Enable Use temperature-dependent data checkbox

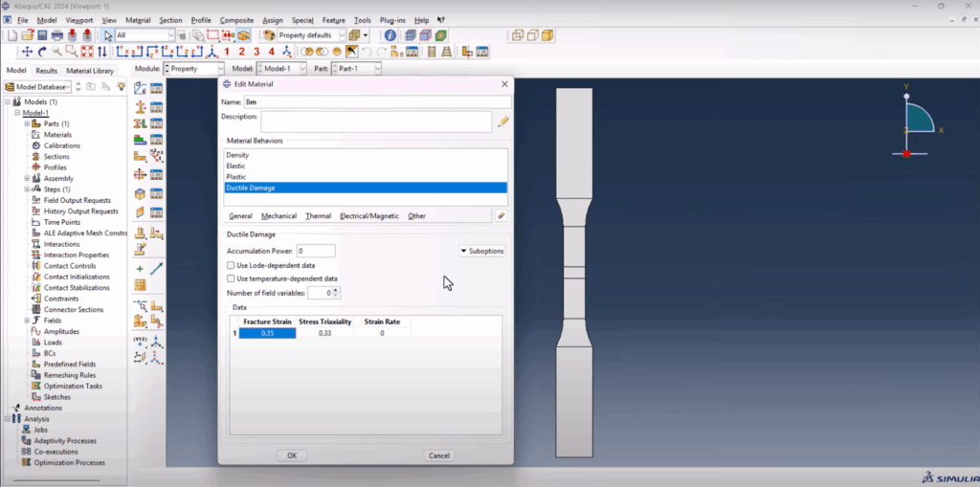tap(231, 278)
